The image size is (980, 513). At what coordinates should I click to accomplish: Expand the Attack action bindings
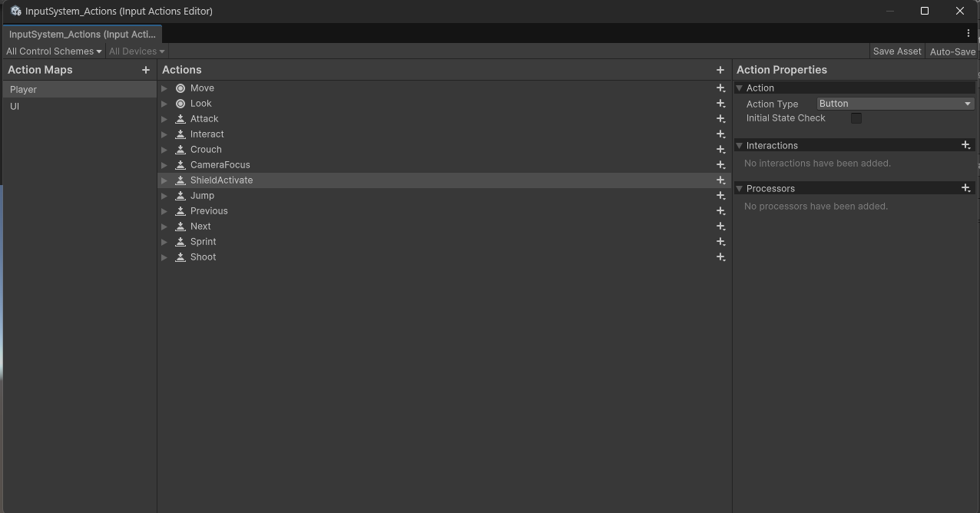tap(164, 119)
